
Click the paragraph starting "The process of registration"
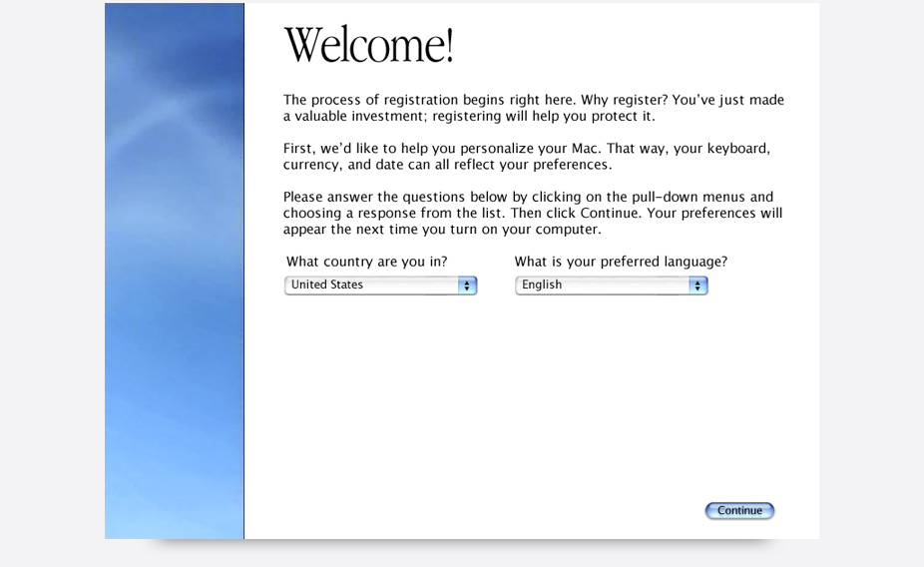coord(533,108)
